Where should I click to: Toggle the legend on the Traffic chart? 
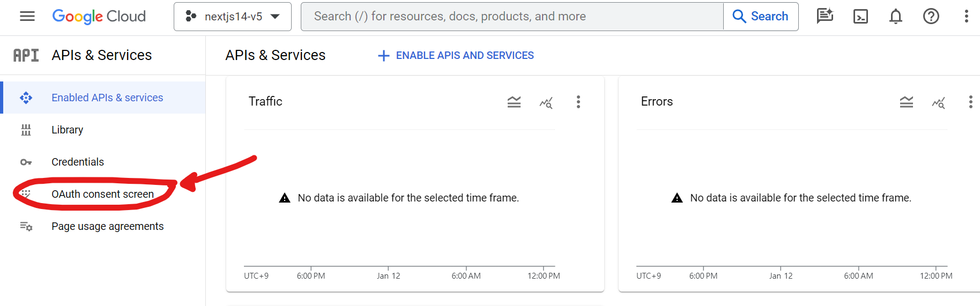tap(514, 102)
